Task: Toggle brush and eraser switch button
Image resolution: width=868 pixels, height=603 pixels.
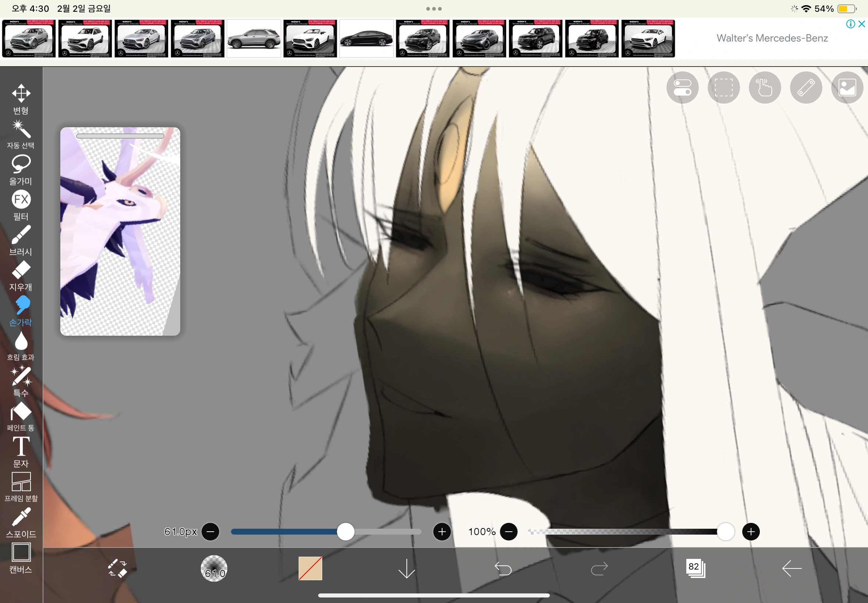Action: [x=118, y=568]
